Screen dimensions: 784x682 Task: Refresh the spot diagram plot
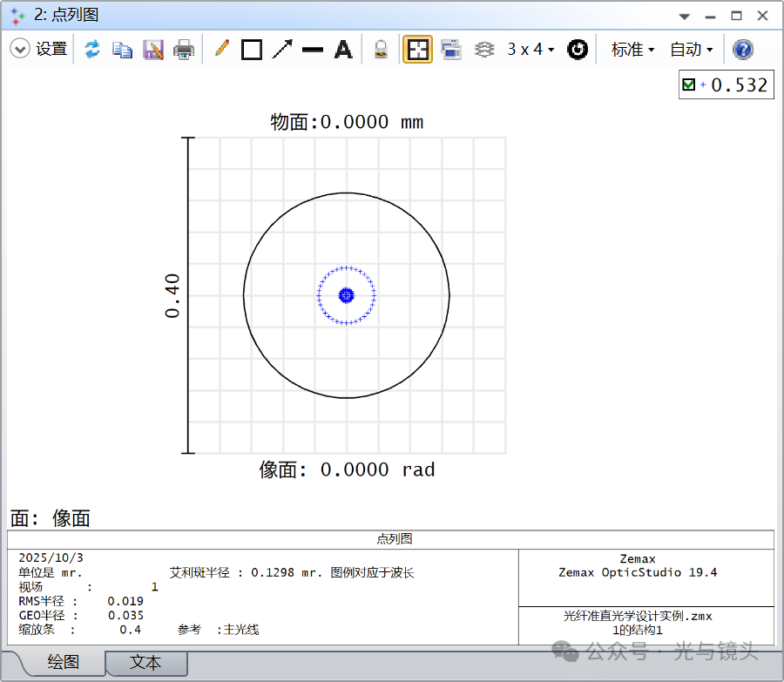point(92,49)
